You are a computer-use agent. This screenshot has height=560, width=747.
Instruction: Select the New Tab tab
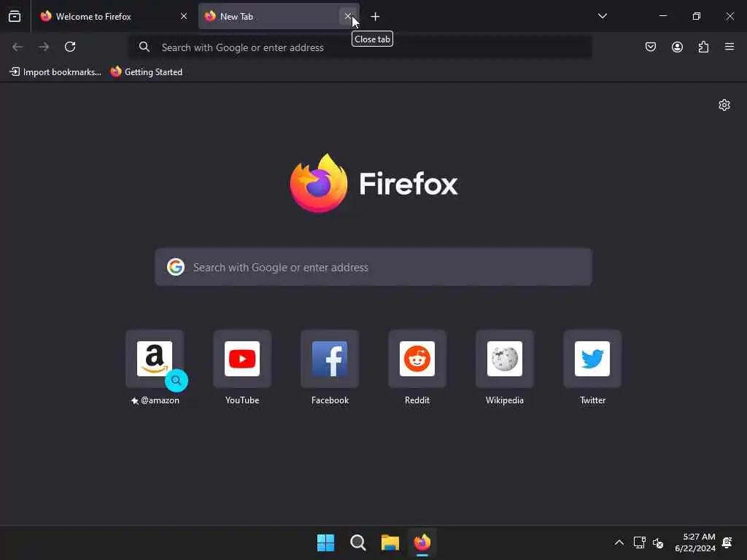(x=279, y=16)
